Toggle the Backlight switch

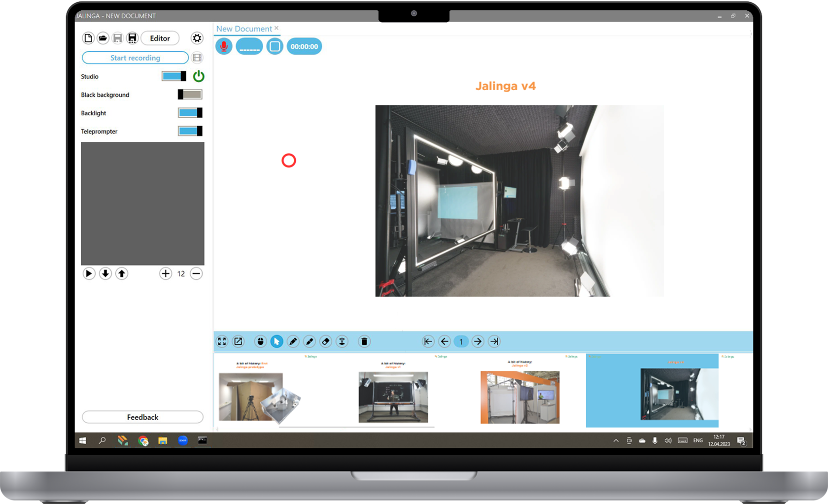click(190, 113)
